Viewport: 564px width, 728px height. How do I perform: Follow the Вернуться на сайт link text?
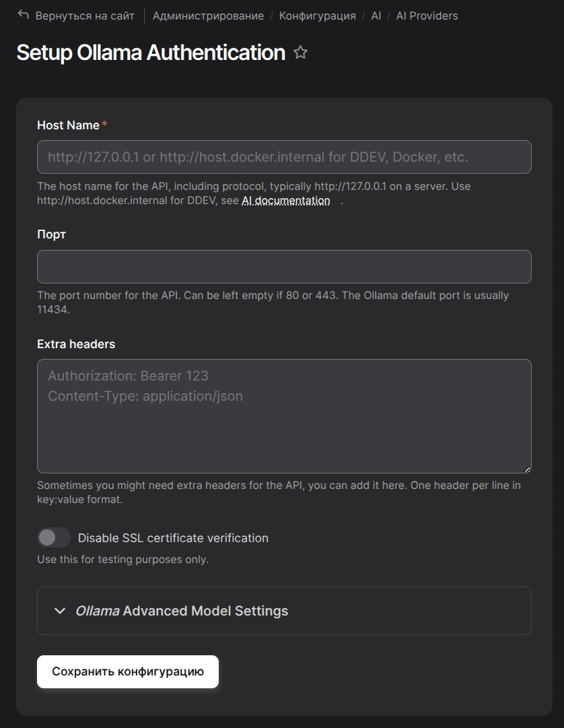coord(85,15)
